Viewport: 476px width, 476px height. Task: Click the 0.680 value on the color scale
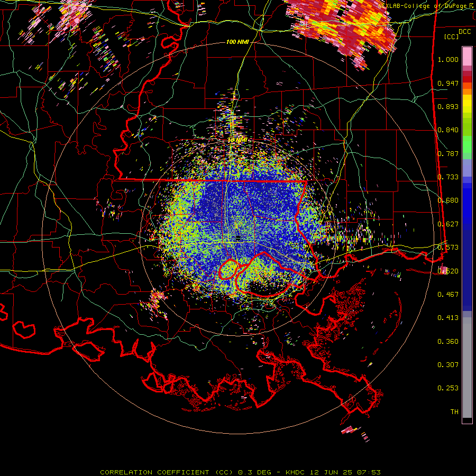tap(448, 200)
